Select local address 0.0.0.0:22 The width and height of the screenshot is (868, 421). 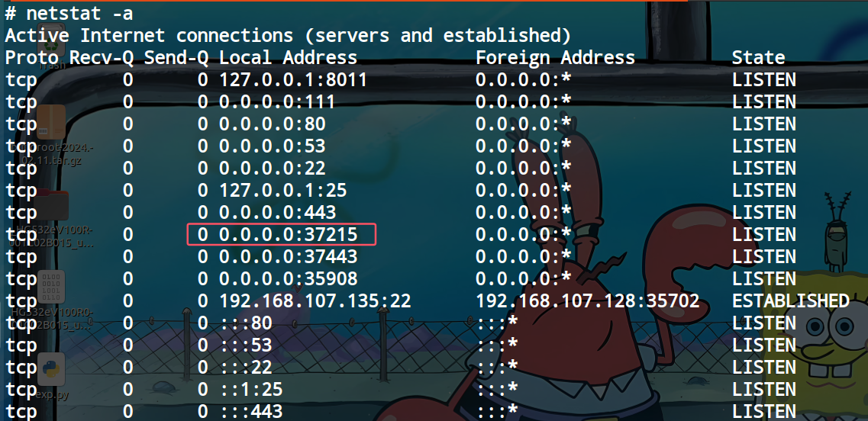273,169
